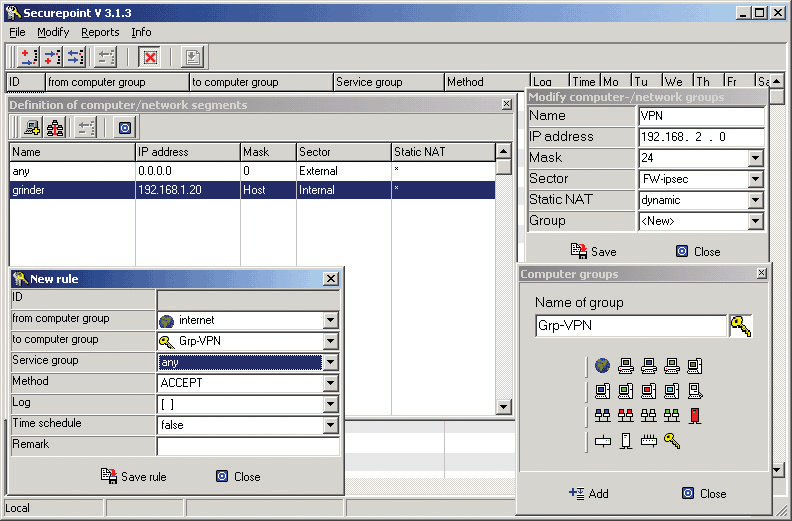Close the Definition of computer/network segments panel
Viewport: 792px width, 521px height.
coord(507,104)
